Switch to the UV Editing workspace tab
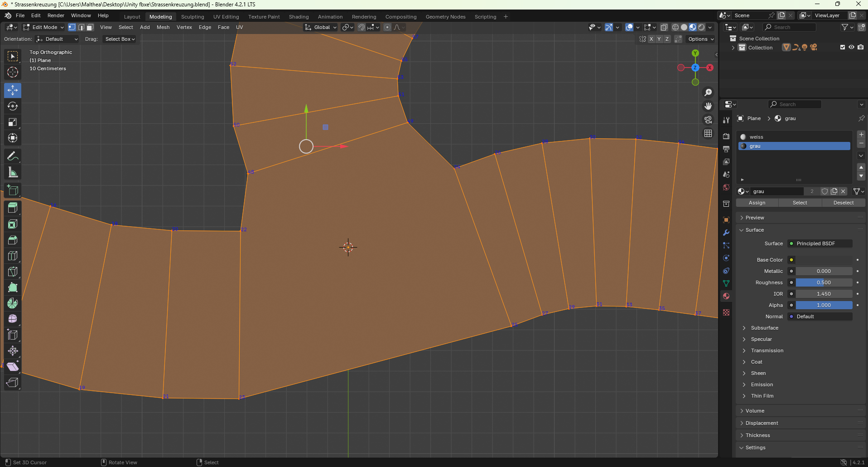The height and width of the screenshot is (467, 868). point(226,17)
